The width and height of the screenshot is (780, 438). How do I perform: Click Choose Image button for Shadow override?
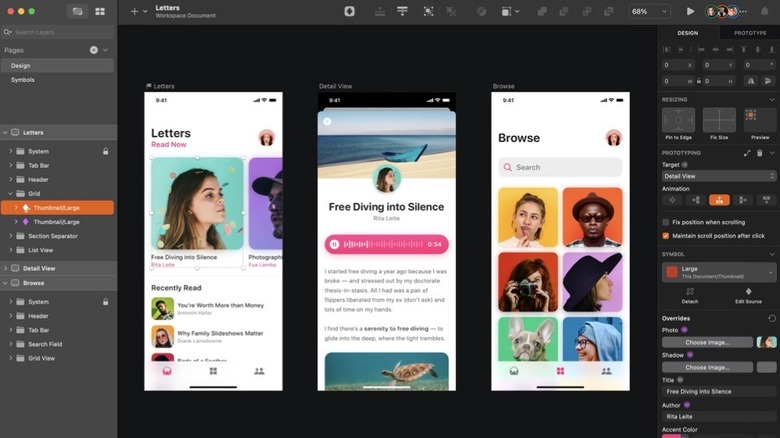click(707, 367)
